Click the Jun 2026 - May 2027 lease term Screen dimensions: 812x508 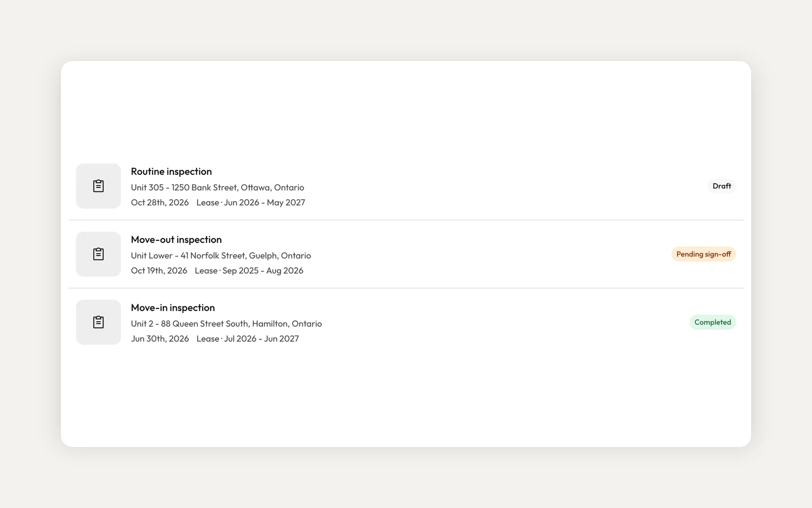264,203
